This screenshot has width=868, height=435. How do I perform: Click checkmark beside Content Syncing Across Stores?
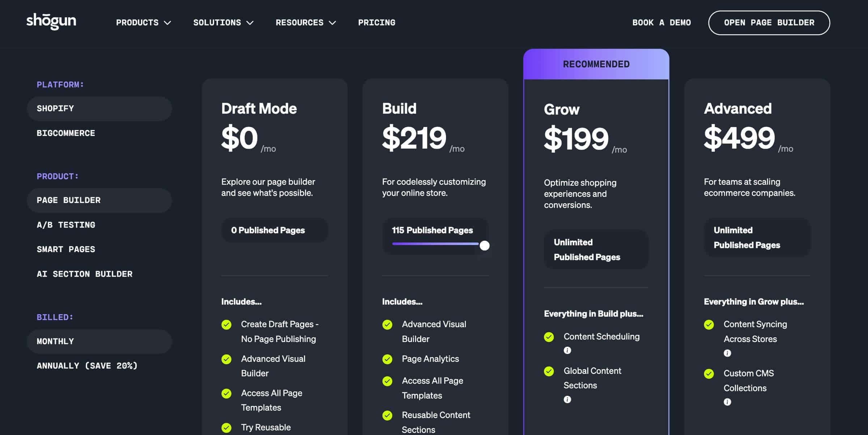tap(709, 325)
